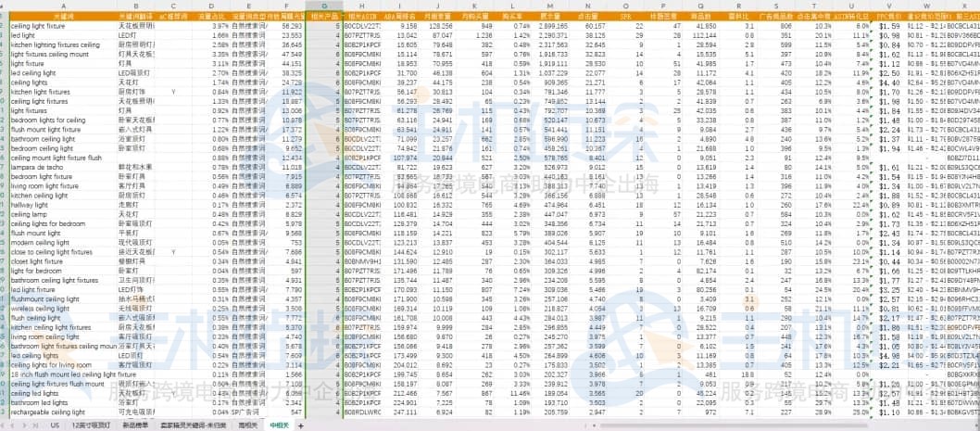Click 天花板照明 translation cell in row two
The image size is (980, 431).
(x=135, y=26)
